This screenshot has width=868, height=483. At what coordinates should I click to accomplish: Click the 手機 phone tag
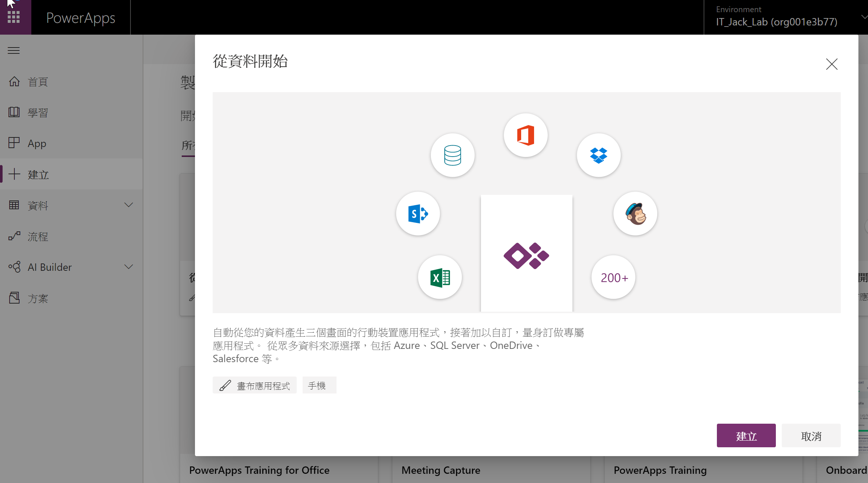click(x=319, y=385)
